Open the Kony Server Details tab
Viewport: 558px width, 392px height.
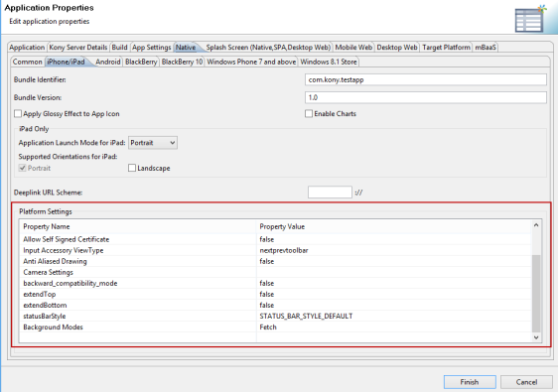point(78,48)
